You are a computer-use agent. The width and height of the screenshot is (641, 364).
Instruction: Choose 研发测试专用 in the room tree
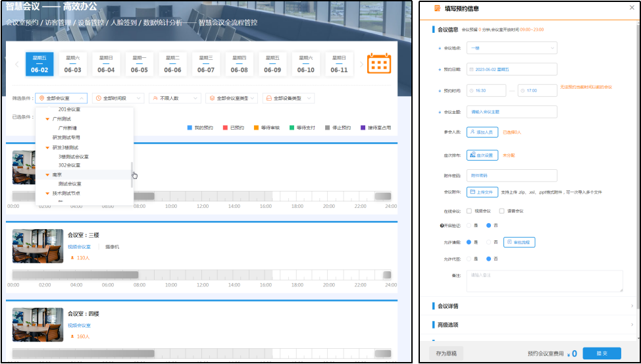point(66,138)
